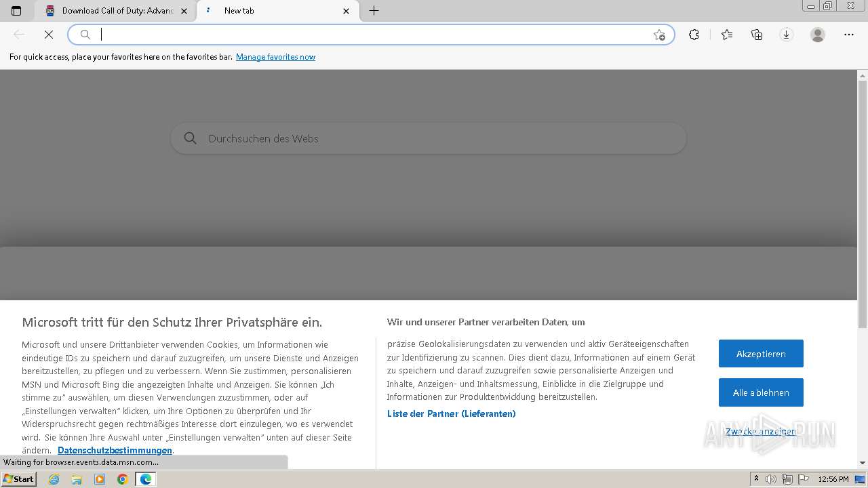Stop page loading with X button

(49, 35)
